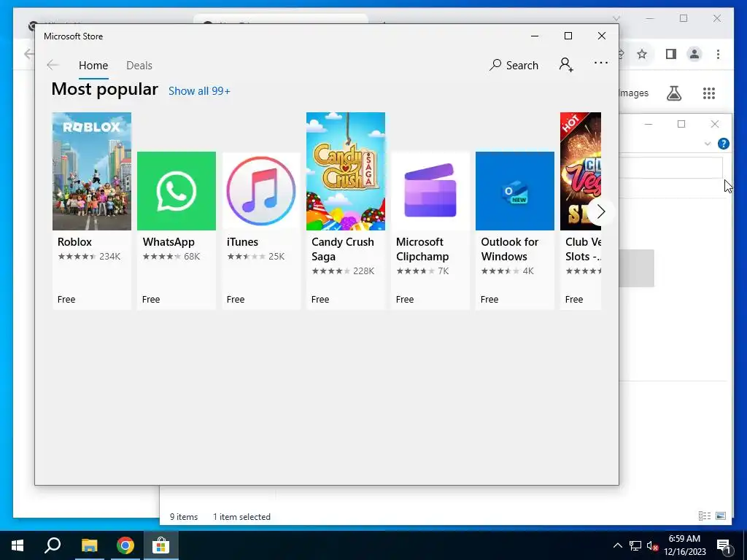Open File Explorer help icon

tap(723, 144)
